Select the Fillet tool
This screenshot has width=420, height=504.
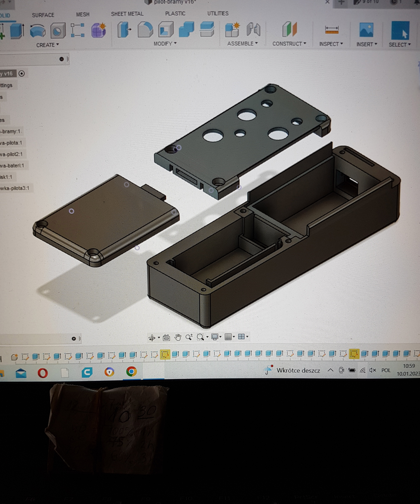point(145,30)
